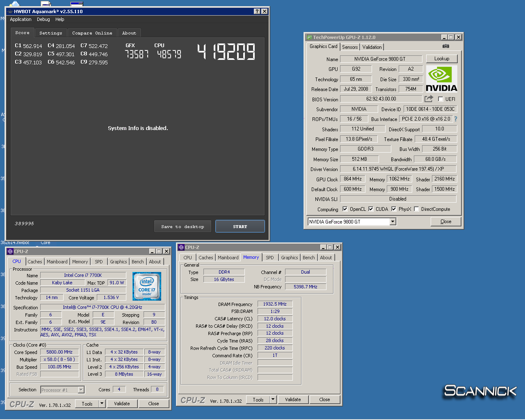
Task: Click the GPU-Z title bar app icon
Action: coord(310,37)
